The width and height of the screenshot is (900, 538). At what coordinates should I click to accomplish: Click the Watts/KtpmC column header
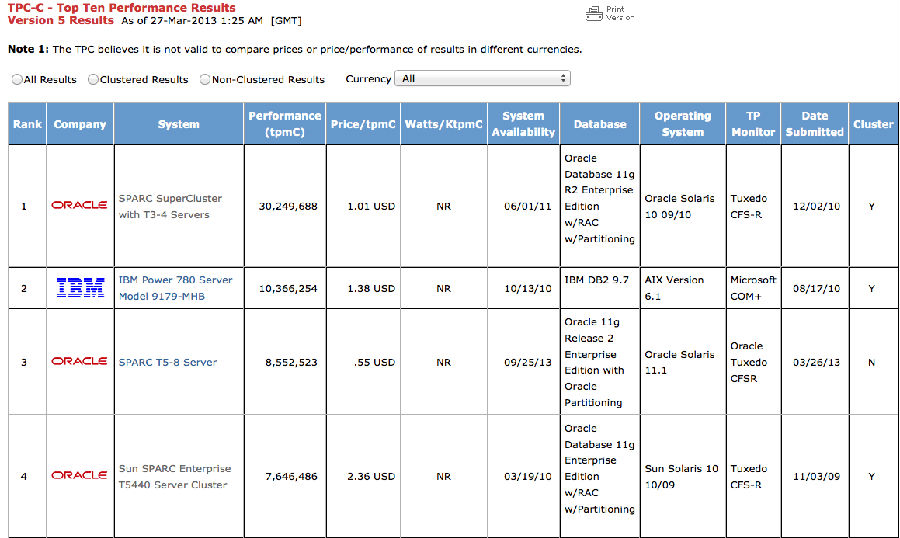[444, 124]
